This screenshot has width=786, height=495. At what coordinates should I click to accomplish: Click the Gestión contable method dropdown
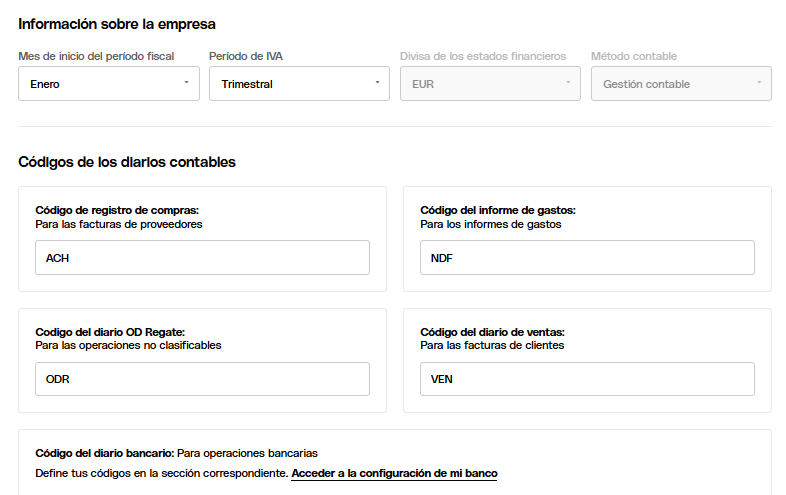click(x=681, y=84)
